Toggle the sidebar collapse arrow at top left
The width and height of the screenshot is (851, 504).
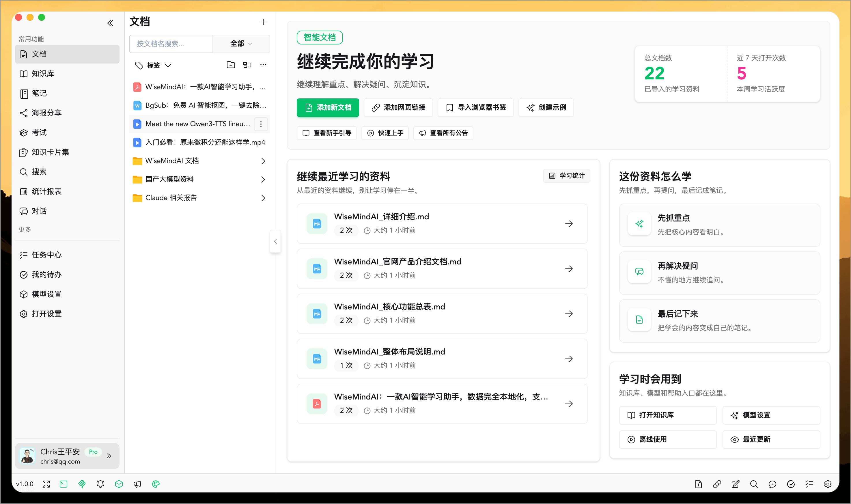(110, 23)
